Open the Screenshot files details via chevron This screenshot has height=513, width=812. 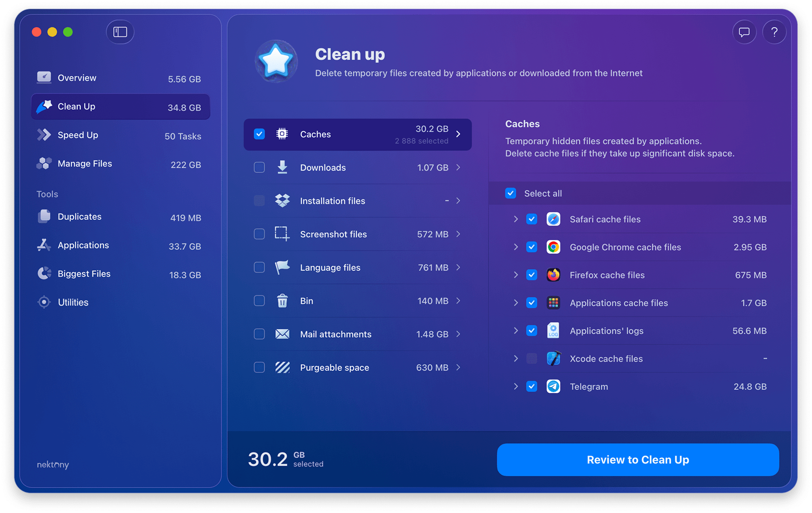(x=458, y=234)
